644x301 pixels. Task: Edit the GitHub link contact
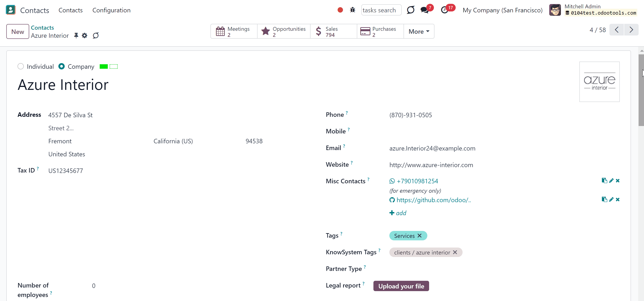tap(611, 199)
